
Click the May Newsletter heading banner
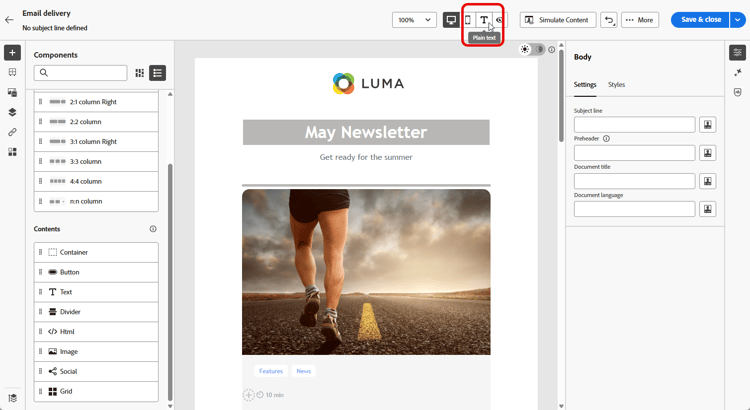(366, 132)
